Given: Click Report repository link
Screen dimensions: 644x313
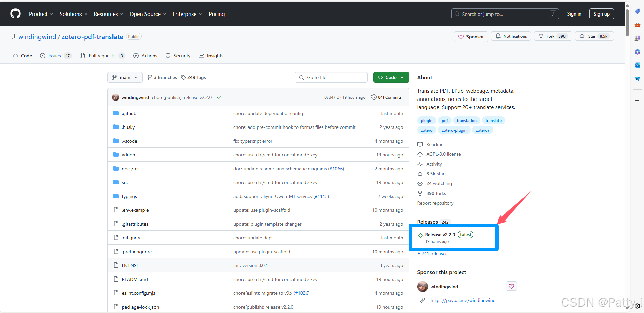Looking at the screenshot, I should pyautogui.click(x=435, y=203).
